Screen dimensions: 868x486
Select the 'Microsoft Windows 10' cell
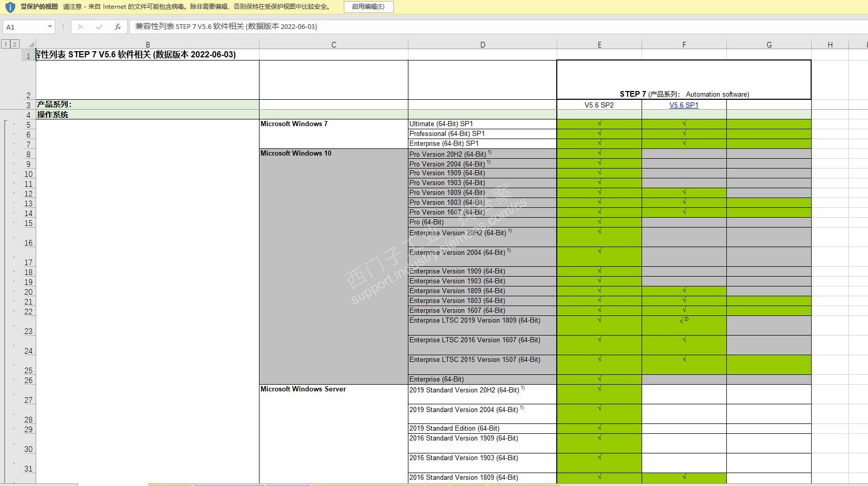click(x=333, y=266)
